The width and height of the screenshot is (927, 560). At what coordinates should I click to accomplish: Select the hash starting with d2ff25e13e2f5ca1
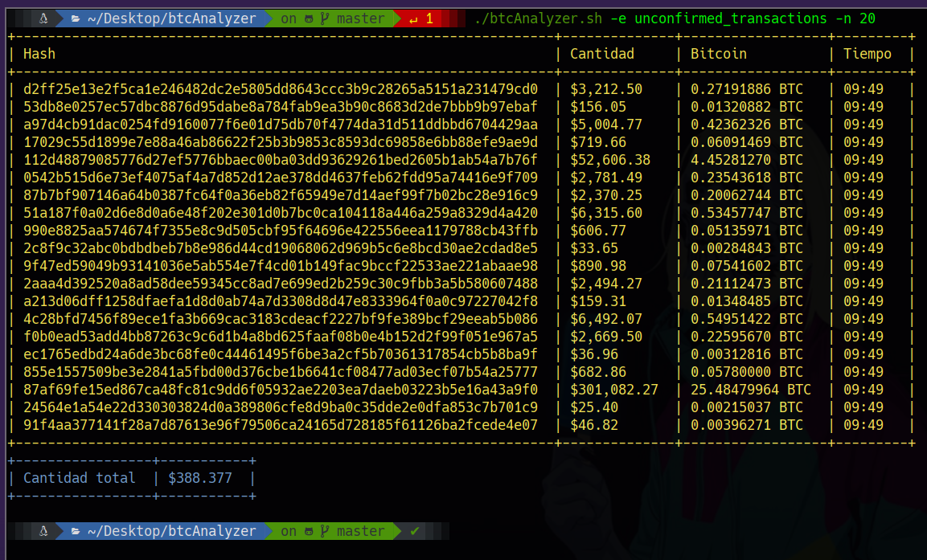(x=281, y=89)
